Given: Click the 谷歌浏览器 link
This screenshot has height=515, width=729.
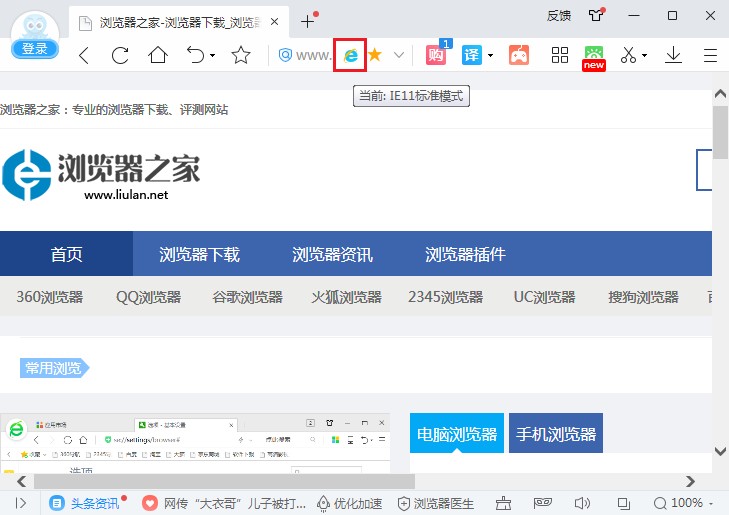Looking at the screenshot, I should [x=247, y=297].
